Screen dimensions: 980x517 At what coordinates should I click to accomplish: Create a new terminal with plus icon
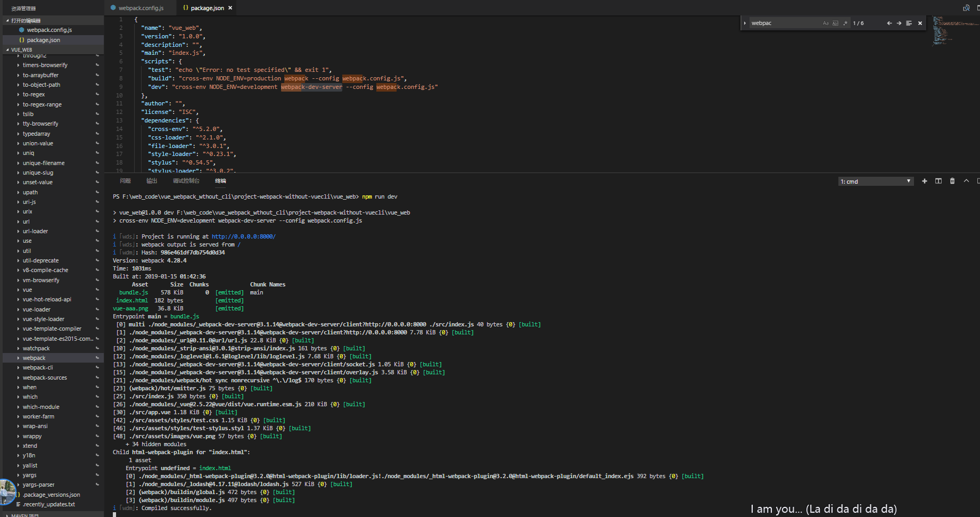(925, 182)
